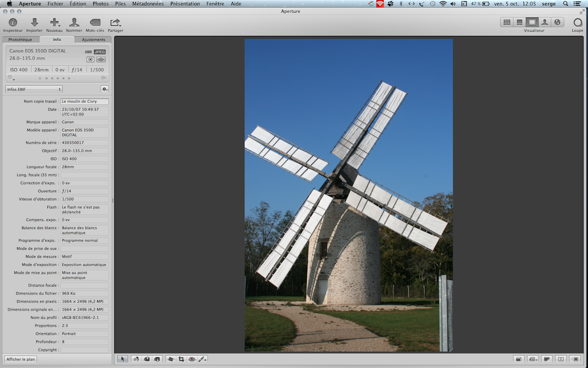This screenshot has width=588, height=368.
Task: Open the Photothèque tab
Action: tap(21, 40)
